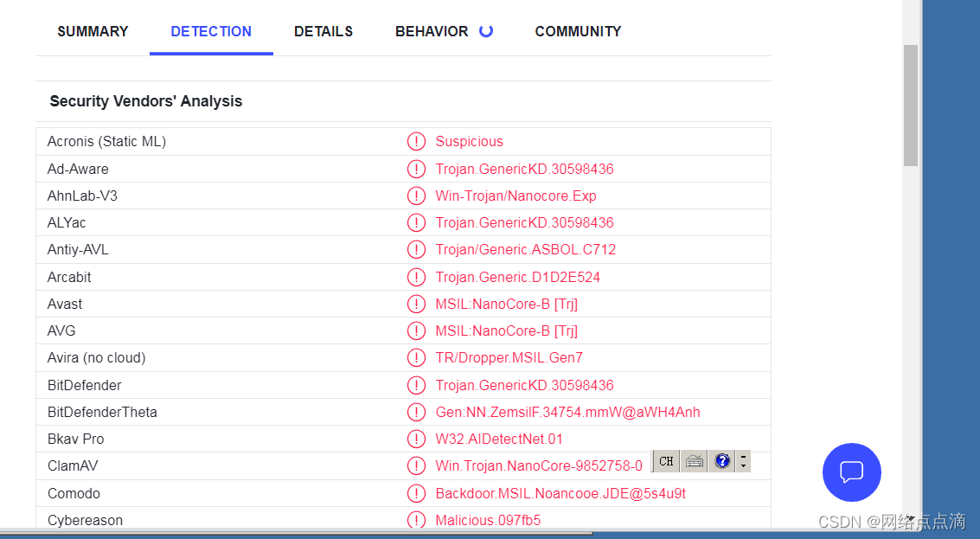Click Avast's MSIL:NanoCore-B [Trj] result
The width and height of the screenshot is (980, 539).
(x=506, y=304)
